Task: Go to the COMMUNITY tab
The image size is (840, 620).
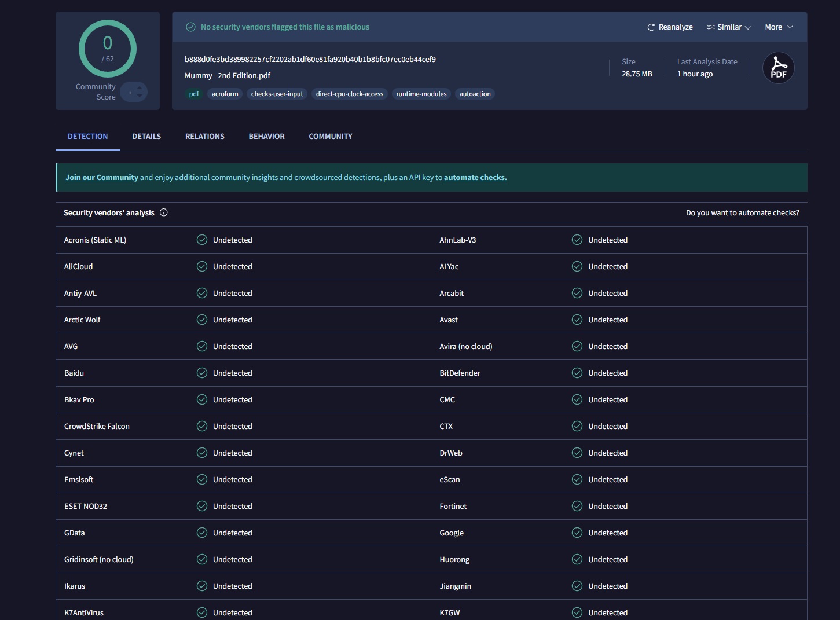Action: tap(331, 137)
